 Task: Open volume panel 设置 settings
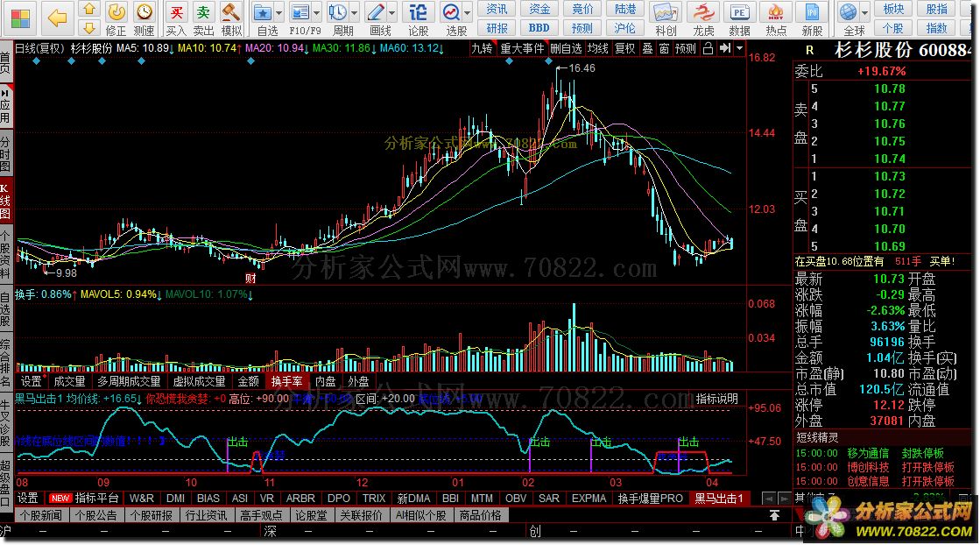tap(32, 381)
